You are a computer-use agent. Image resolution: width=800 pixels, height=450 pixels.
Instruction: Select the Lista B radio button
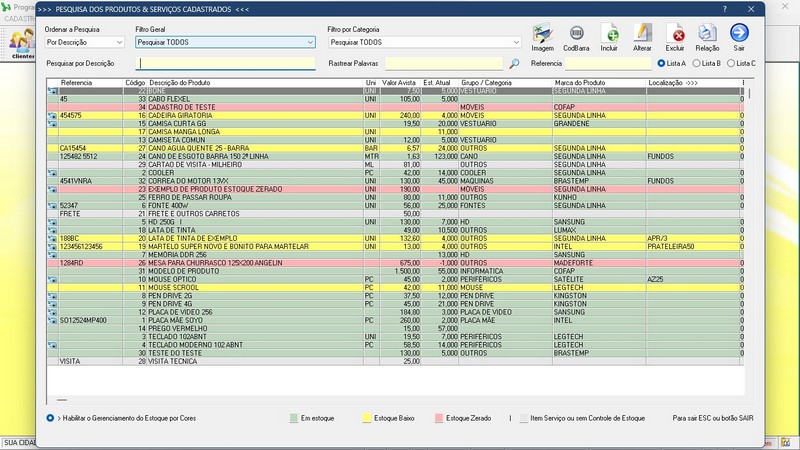[x=695, y=64]
